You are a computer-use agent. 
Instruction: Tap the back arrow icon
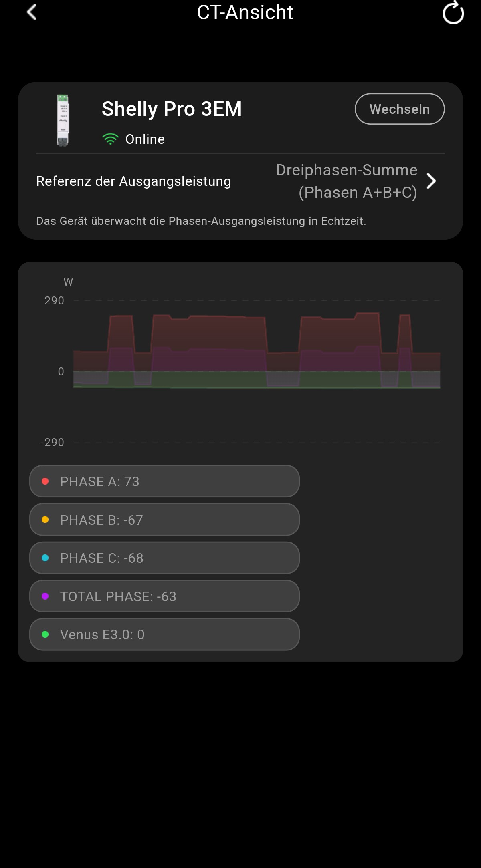(32, 12)
